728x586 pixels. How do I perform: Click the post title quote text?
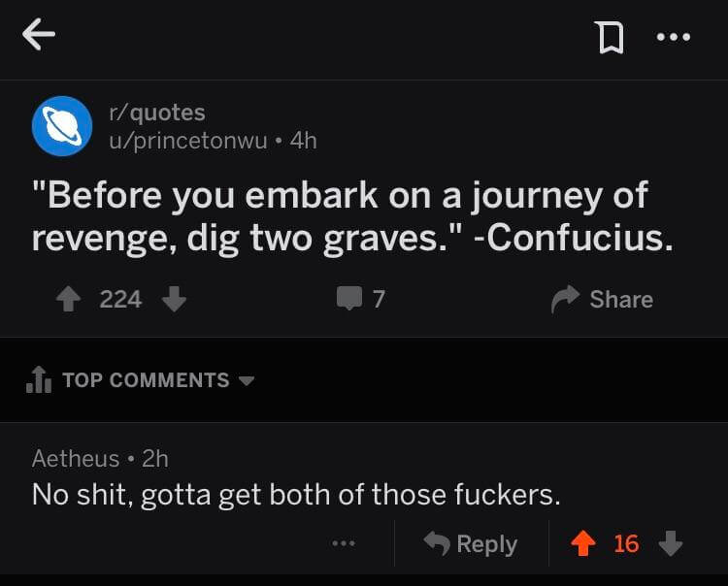click(353, 216)
